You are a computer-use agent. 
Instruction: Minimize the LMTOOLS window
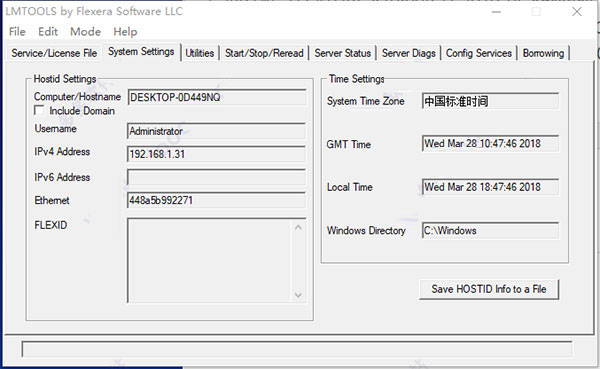(x=496, y=12)
